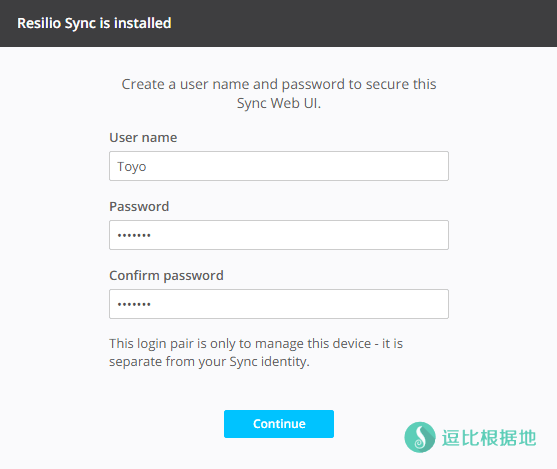The width and height of the screenshot is (557, 469).
Task: Click the "Confirm password" field label
Action: [166, 276]
